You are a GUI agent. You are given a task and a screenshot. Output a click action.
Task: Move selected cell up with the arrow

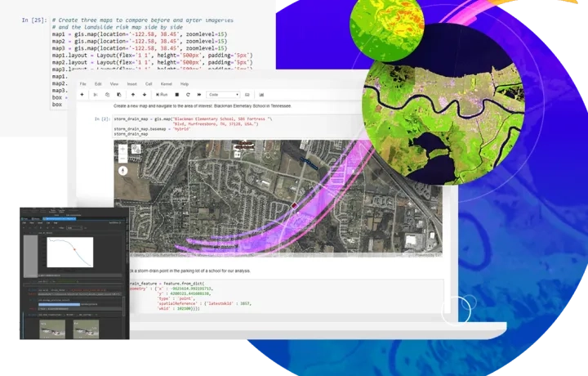click(133, 95)
